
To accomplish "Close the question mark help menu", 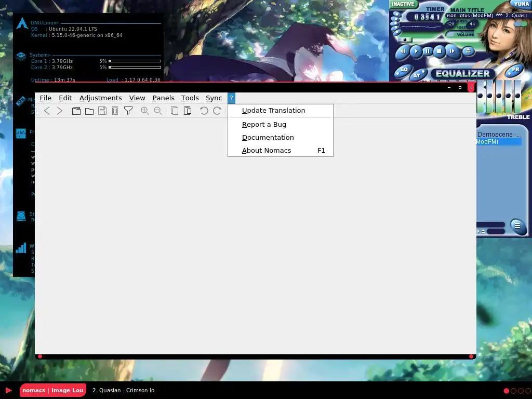I will (x=231, y=98).
